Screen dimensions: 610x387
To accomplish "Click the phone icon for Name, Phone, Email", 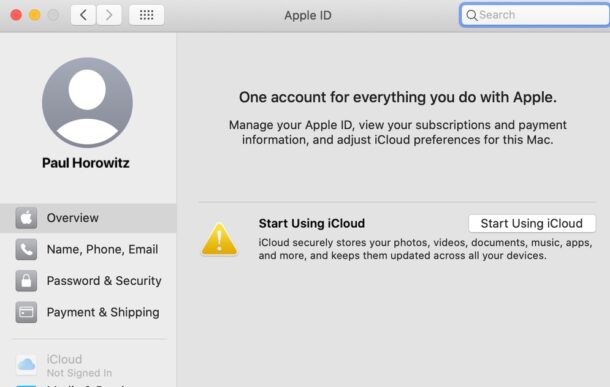I will (x=26, y=249).
